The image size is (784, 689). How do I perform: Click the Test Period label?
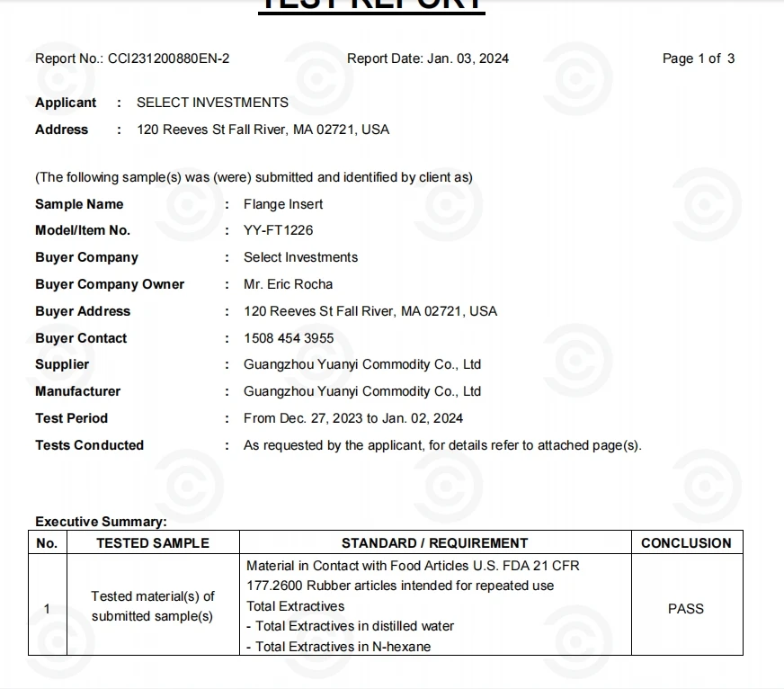72,418
